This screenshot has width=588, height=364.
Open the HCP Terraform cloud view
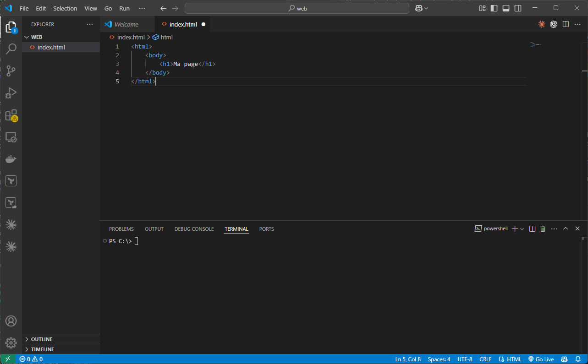pyautogui.click(x=11, y=203)
